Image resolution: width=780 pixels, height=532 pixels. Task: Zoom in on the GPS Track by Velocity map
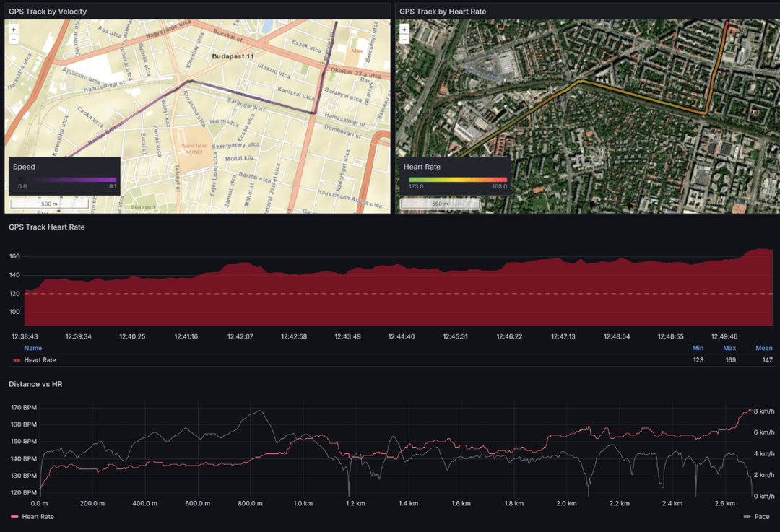[x=14, y=30]
